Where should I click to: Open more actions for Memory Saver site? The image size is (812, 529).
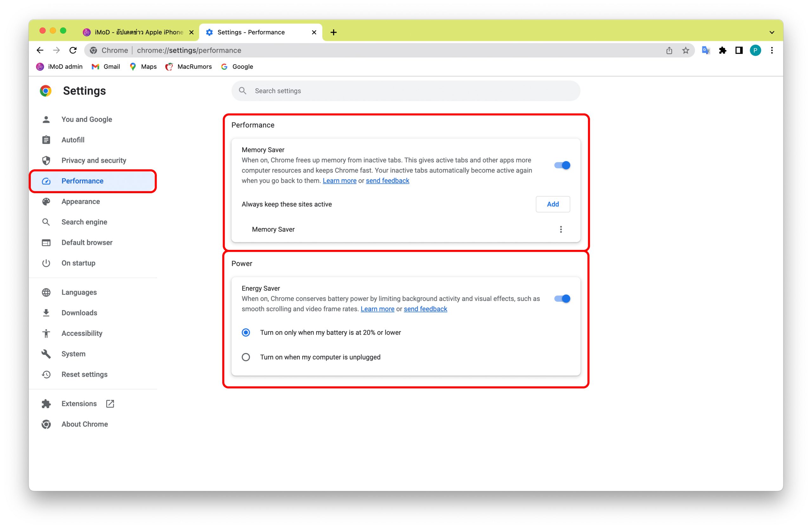click(x=560, y=230)
